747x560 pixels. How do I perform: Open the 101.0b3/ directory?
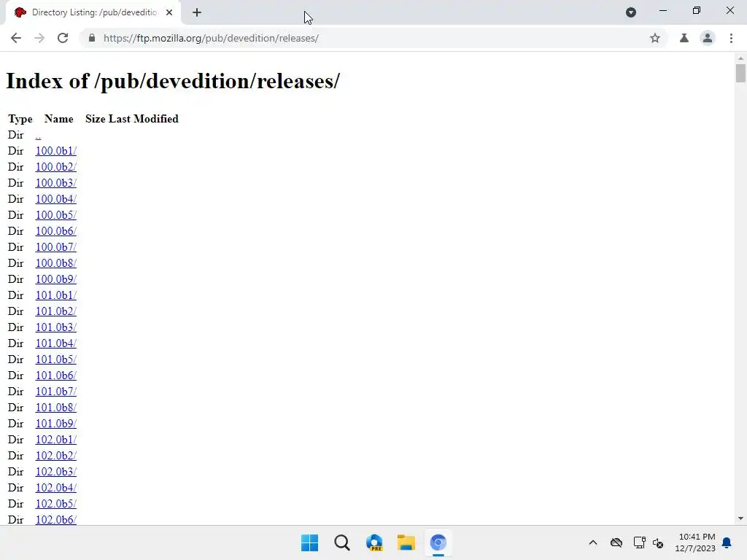click(55, 327)
